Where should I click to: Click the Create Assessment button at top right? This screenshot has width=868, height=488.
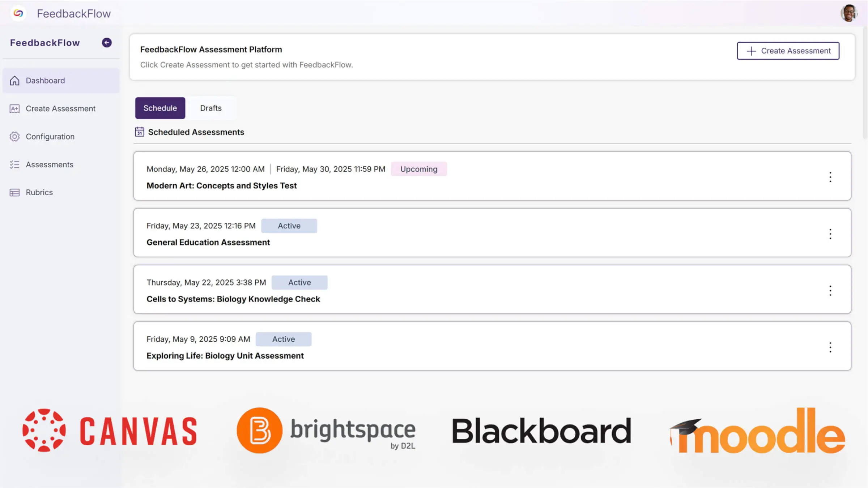[788, 51]
